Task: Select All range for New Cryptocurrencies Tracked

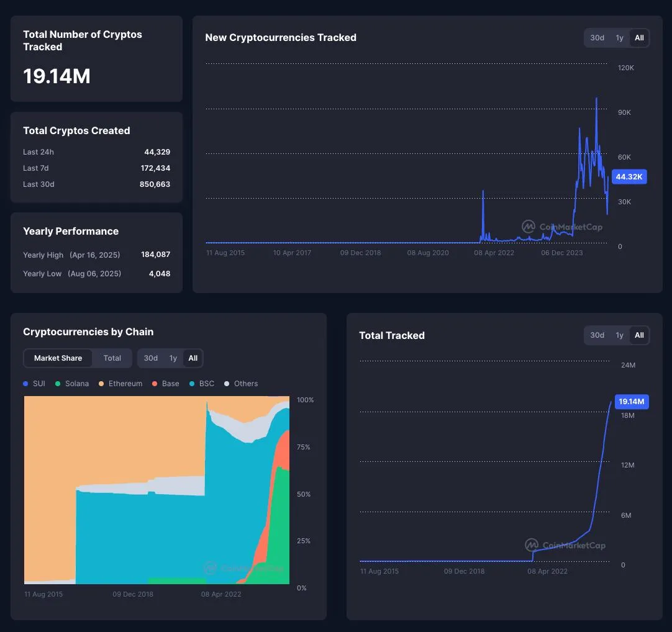Action: 639,38
